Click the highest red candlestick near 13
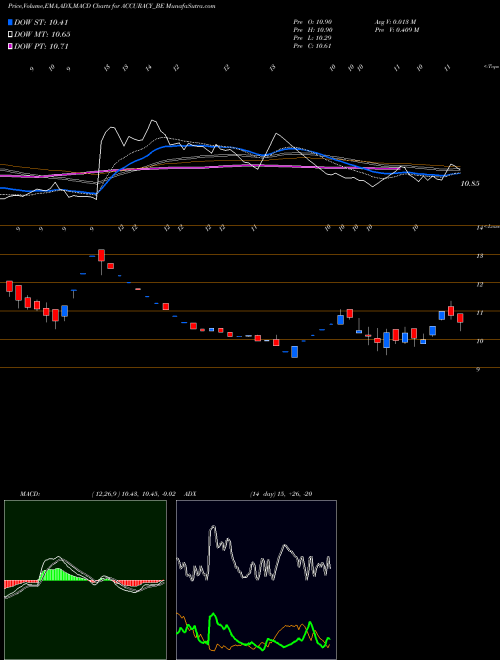This screenshot has height=660, width=500. [x=101, y=255]
